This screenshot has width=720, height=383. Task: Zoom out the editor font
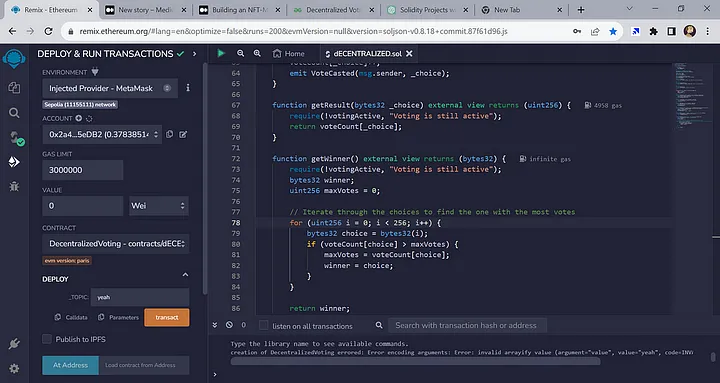241,54
